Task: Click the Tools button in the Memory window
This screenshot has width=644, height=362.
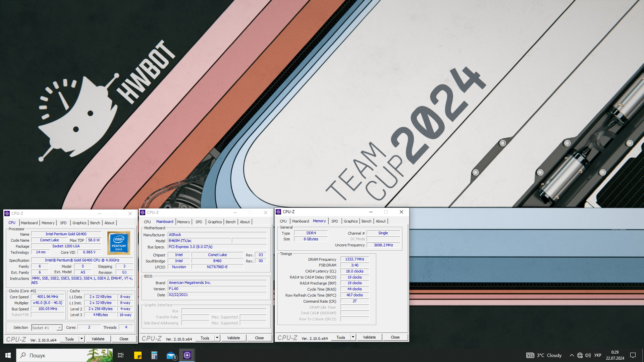Action: tap(341, 337)
